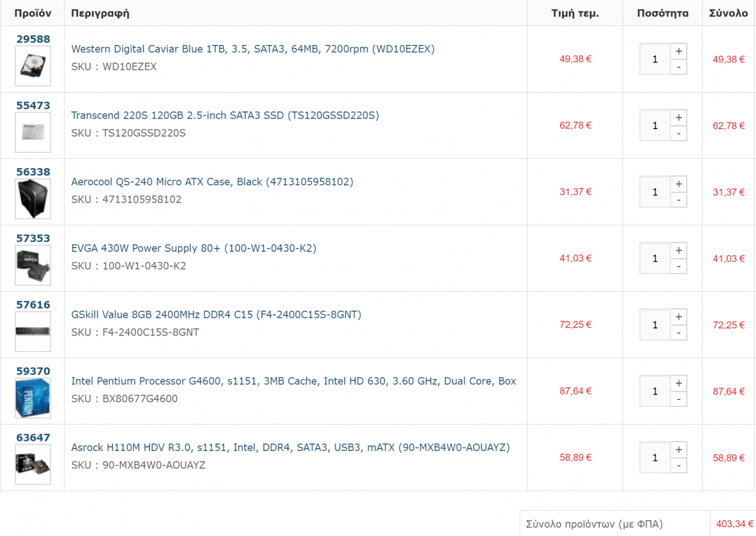
Task: Click product code 29588
Action: [33, 39]
